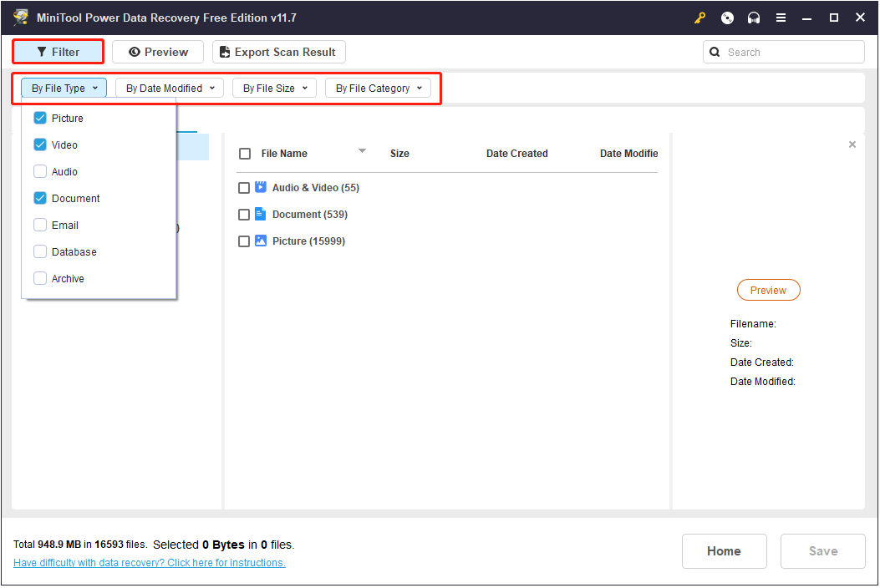Check the Audio file type
Image resolution: width=880 pixels, height=588 pixels.
coord(40,171)
